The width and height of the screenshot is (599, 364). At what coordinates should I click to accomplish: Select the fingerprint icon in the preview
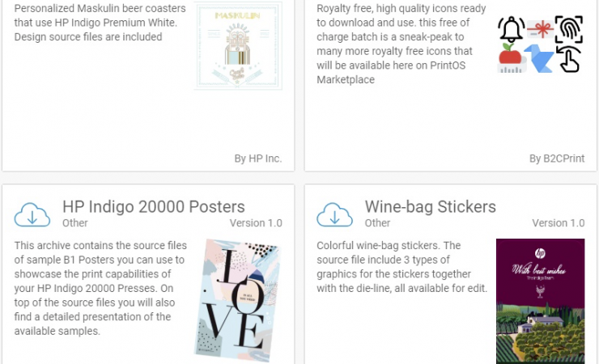coord(568,30)
